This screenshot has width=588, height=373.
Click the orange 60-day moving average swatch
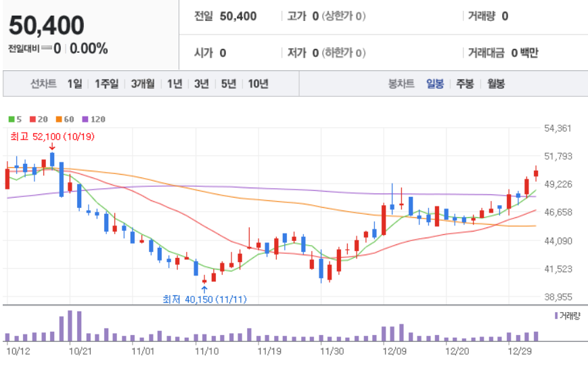coord(59,119)
